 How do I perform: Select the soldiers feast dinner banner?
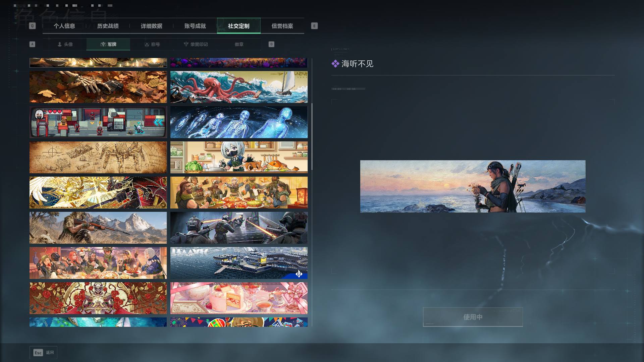[x=239, y=193]
